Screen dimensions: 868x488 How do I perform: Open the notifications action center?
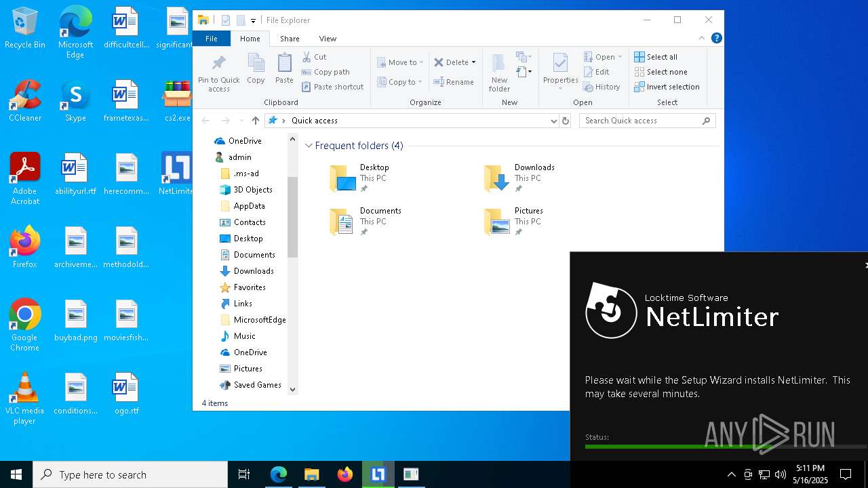point(846,474)
